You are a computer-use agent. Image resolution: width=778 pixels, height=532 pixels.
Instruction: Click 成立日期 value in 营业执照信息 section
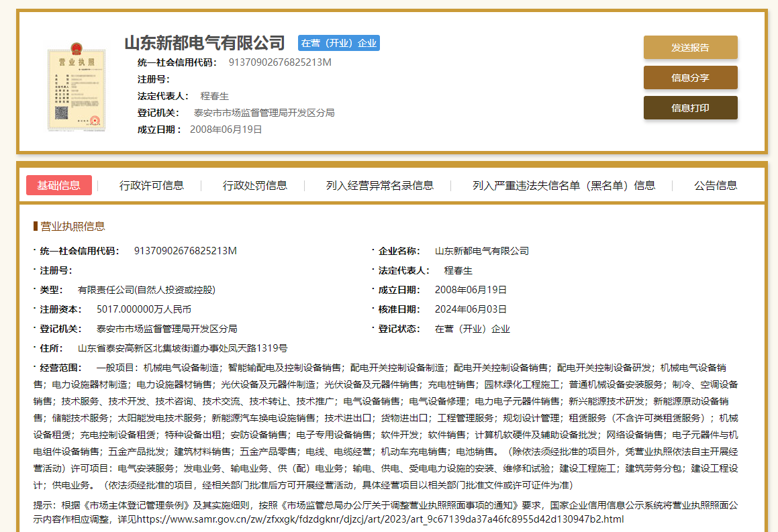tap(471, 290)
